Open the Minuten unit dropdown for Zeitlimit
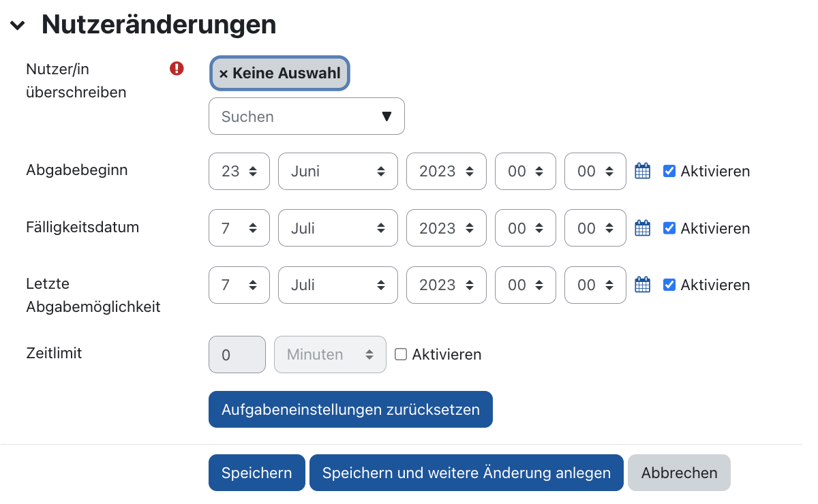This screenshot has height=504, width=818. 329,354
